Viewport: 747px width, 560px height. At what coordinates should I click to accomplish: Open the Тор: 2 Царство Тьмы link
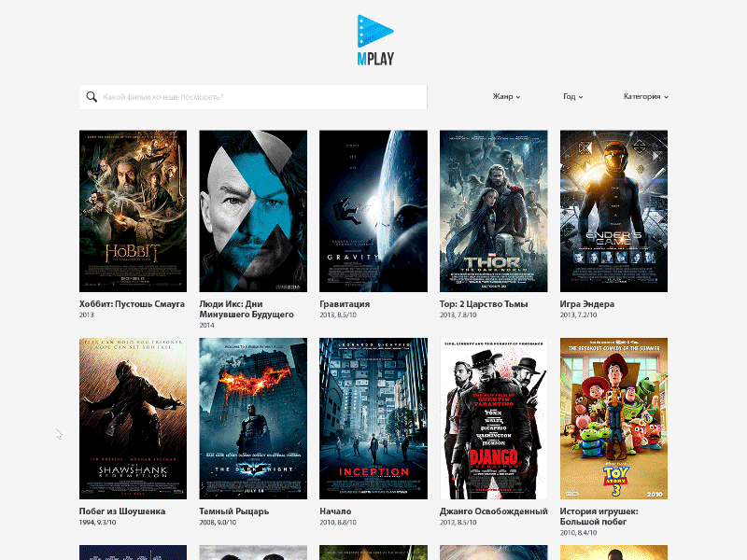click(x=485, y=303)
